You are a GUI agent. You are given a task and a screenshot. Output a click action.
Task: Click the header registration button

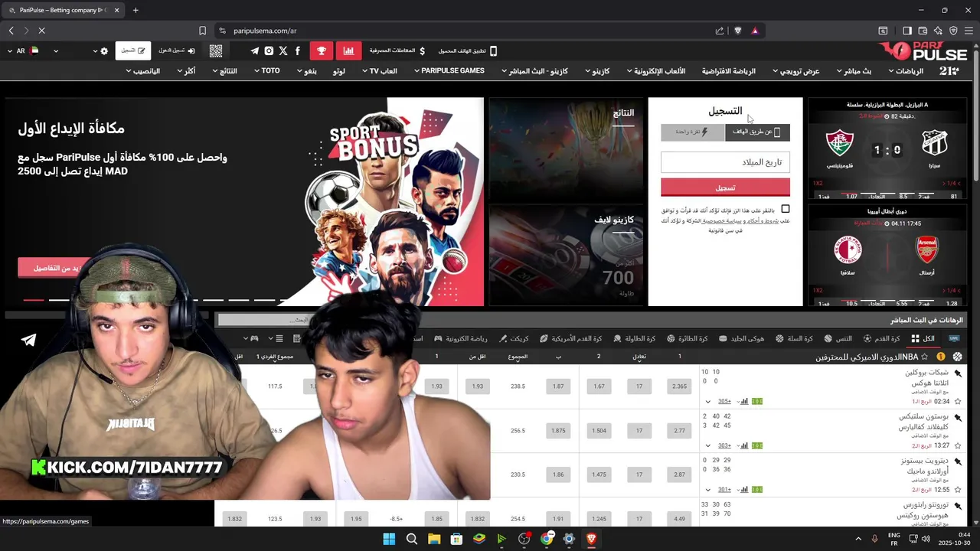point(133,51)
